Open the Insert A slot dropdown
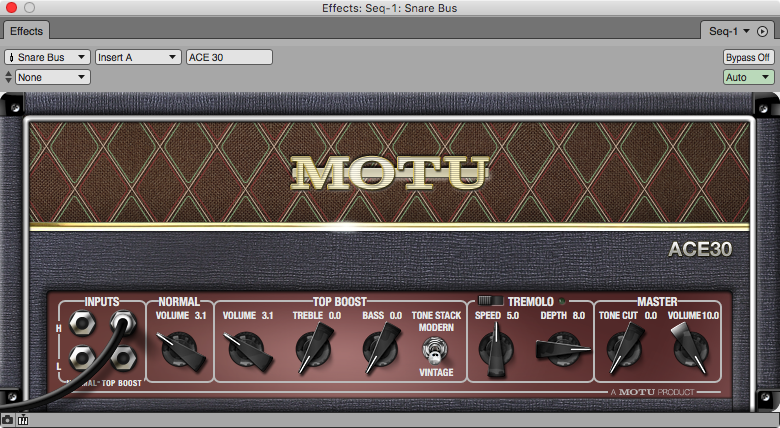Viewport: 780px width, 428px height. click(137, 57)
